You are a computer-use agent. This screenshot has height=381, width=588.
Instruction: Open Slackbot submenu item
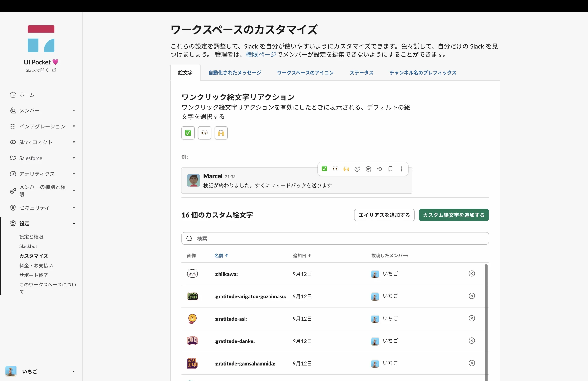click(28, 246)
